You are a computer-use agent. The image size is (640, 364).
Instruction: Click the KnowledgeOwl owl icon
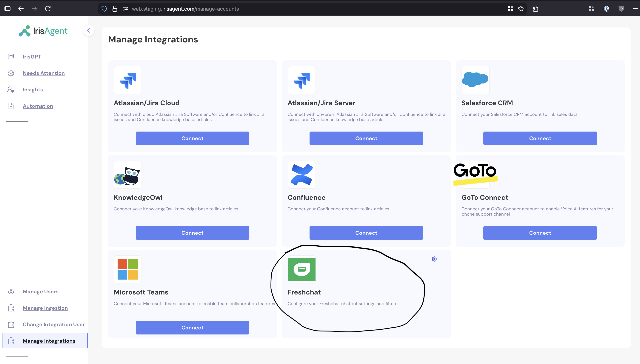click(127, 175)
